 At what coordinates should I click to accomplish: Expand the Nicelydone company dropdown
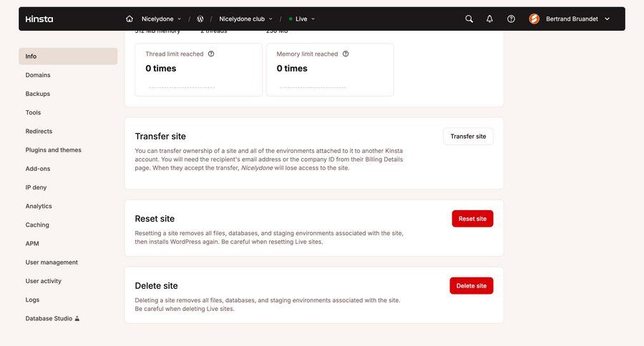click(161, 19)
